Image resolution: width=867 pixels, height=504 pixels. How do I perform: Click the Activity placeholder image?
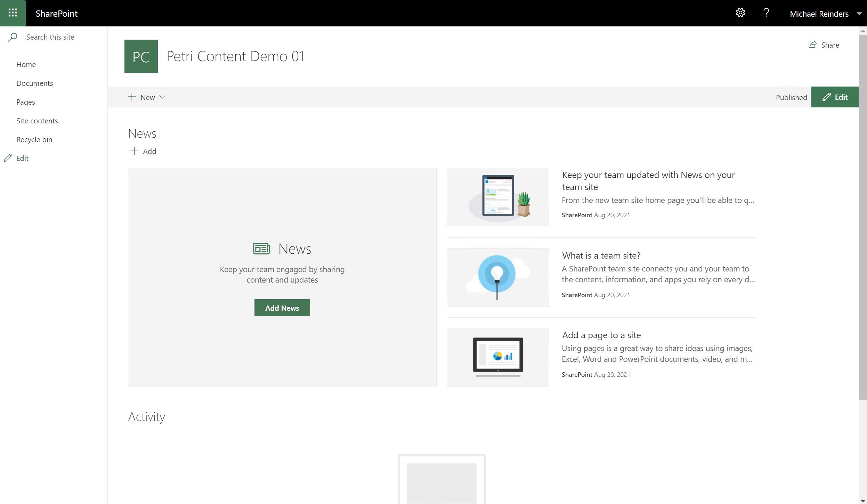(x=441, y=479)
